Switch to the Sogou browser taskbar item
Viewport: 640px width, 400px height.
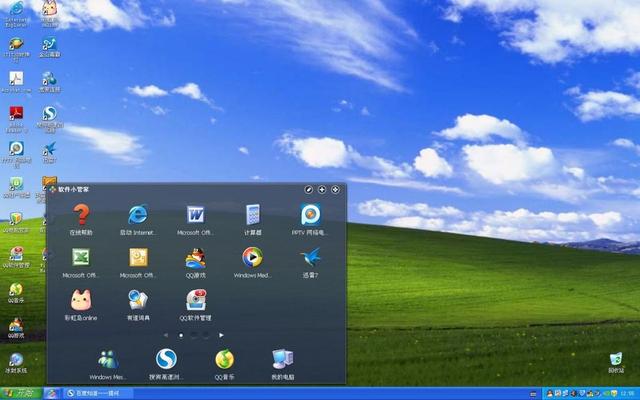[x=98, y=393]
